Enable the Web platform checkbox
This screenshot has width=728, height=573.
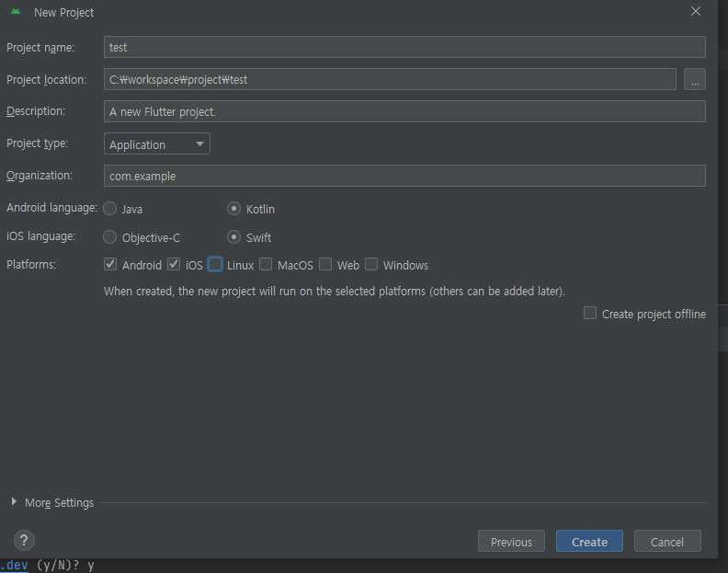click(325, 264)
